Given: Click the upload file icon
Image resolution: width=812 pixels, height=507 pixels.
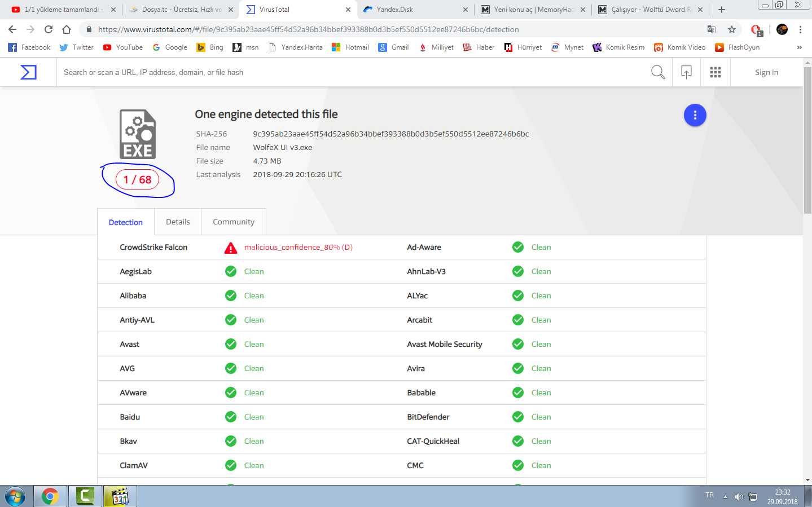Looking at the screenshot, I should coord(686,72).
